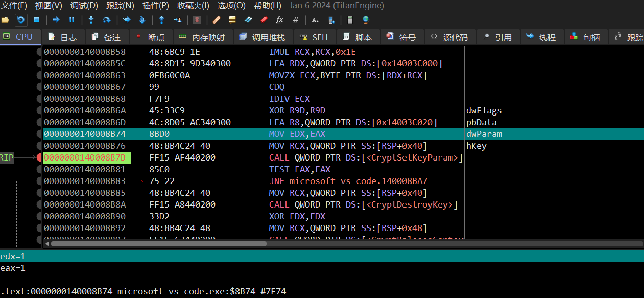Restart the debugged program
Image resolution: width=644 pixels, height=298 pixels.
(x=21, y=20)
